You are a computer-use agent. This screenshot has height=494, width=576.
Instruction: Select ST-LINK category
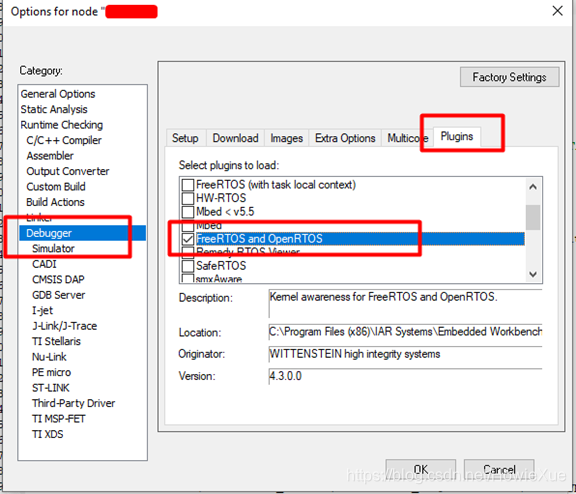click(51, 388)
